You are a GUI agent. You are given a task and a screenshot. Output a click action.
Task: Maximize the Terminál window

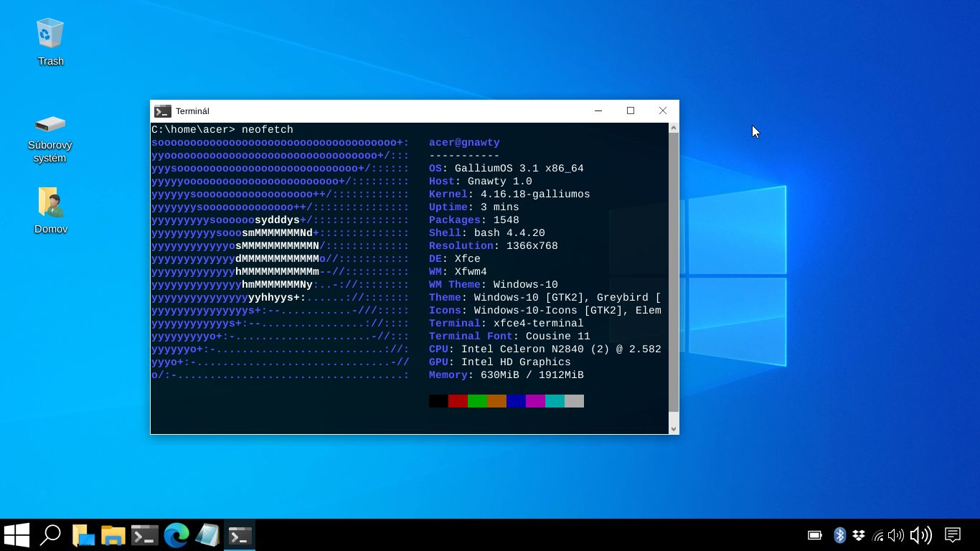[631, 111]
